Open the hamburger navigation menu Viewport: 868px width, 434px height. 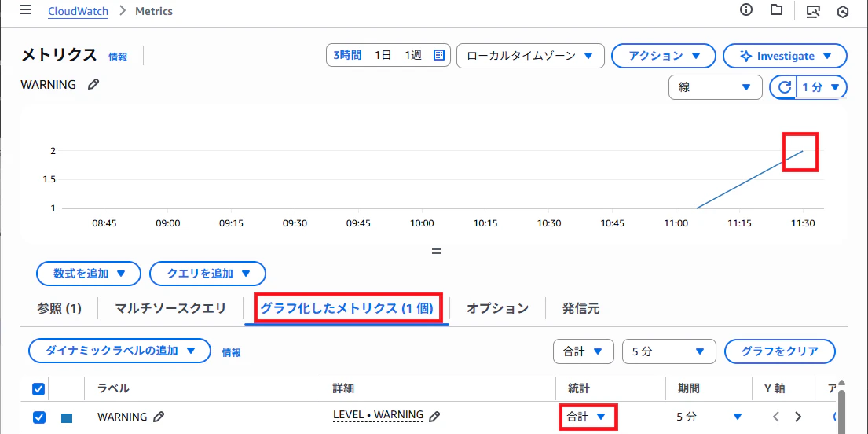(x=25, y=10)
